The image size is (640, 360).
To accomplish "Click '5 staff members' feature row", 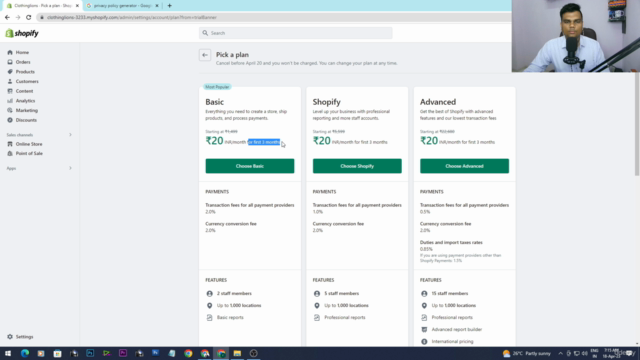I will [x=336, y=293].
